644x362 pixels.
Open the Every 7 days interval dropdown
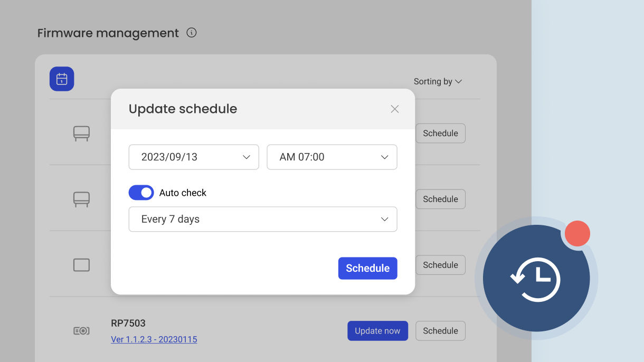(x=263, y=220)
